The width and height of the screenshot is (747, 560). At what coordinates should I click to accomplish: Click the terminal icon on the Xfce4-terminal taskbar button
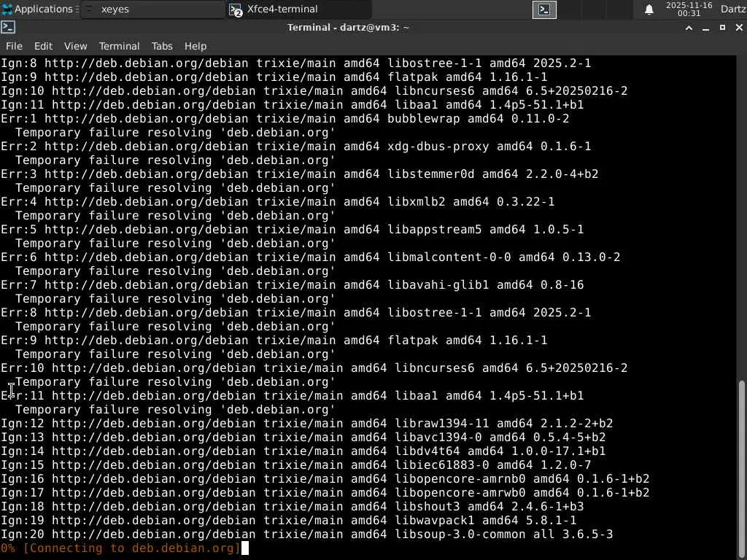236,9
